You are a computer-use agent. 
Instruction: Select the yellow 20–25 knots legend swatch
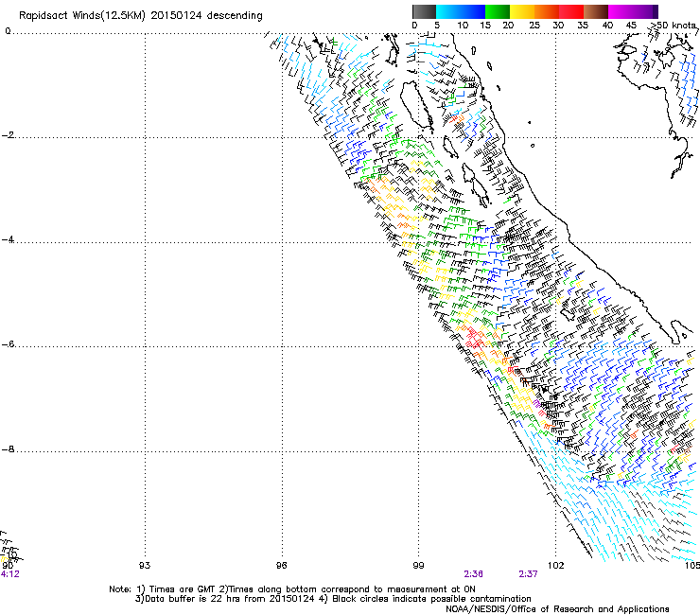[522, 11]
